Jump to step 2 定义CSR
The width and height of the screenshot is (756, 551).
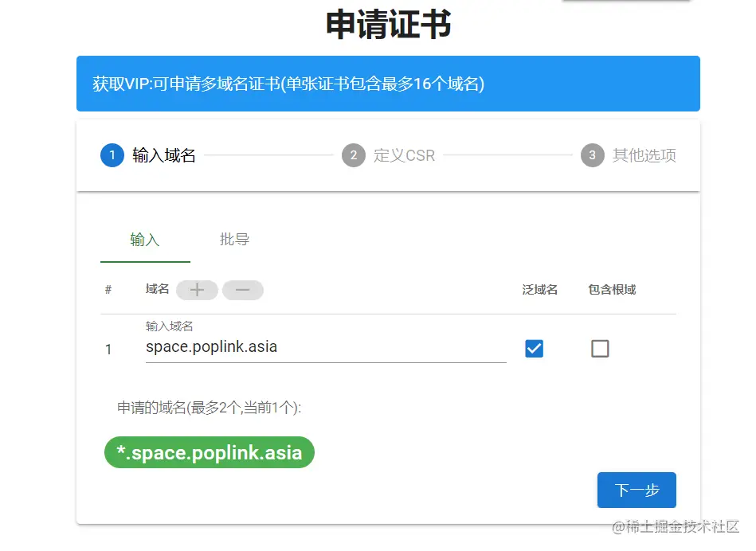click(x=388, y=155)
